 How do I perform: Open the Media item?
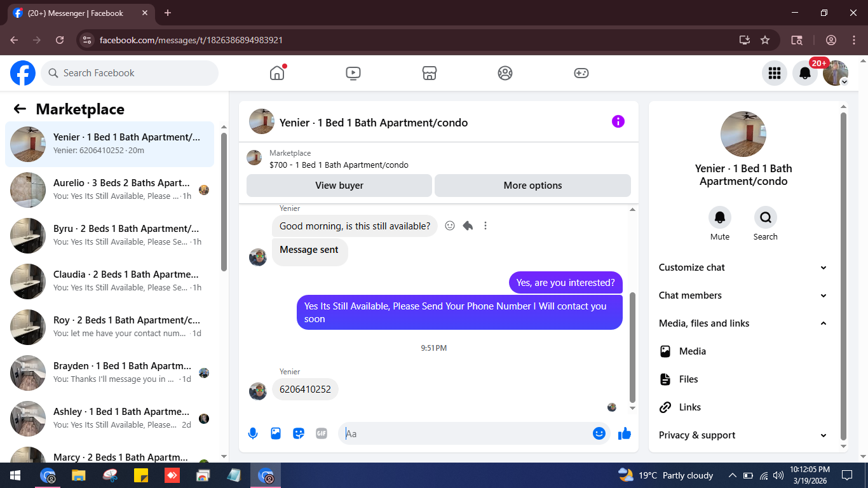pyautogui.click(x=743, y=351)
